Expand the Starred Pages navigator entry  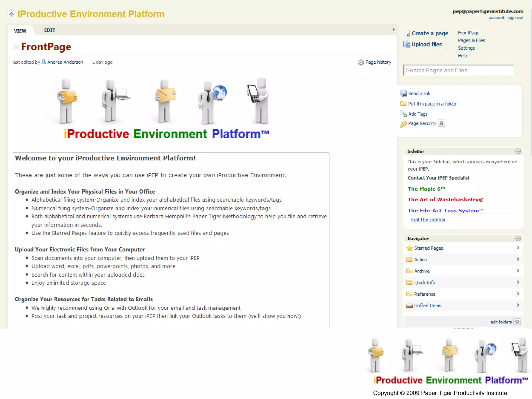[518, 248]
